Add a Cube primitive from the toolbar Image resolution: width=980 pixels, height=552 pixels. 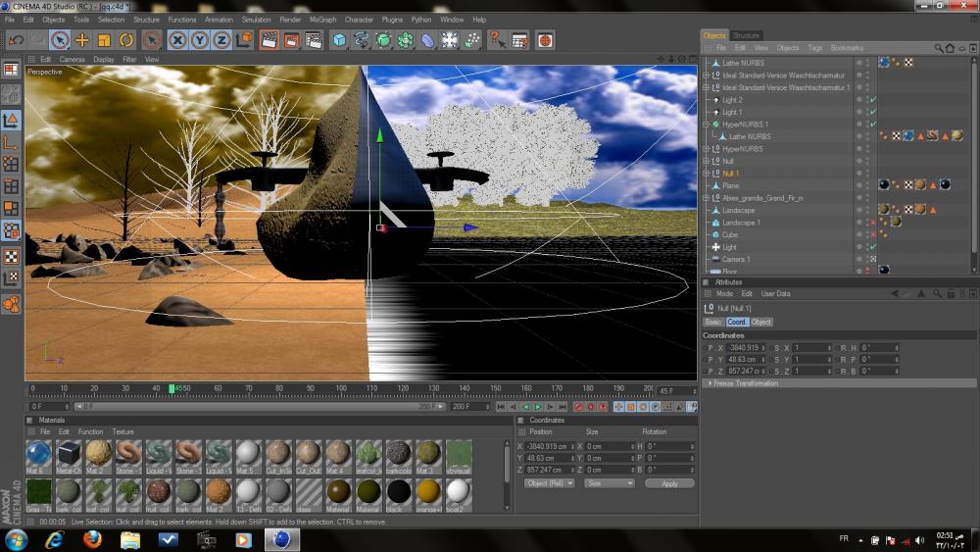339,40
